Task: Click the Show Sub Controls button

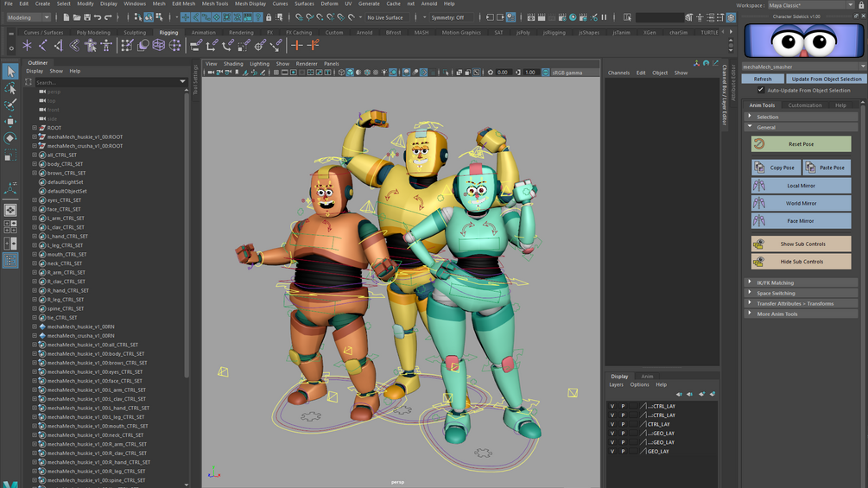Action: pos(801,244)
